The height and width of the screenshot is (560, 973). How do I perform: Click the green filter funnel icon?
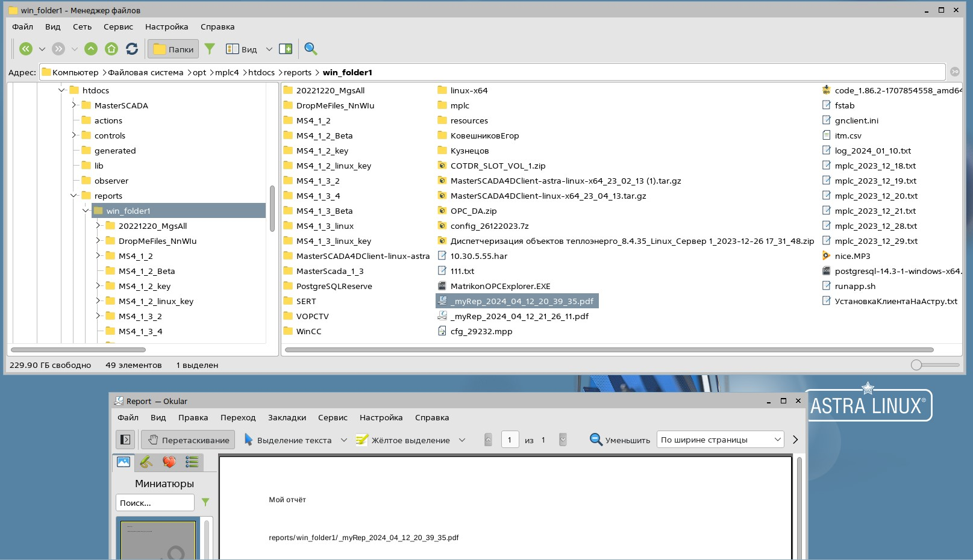(210, 49)
